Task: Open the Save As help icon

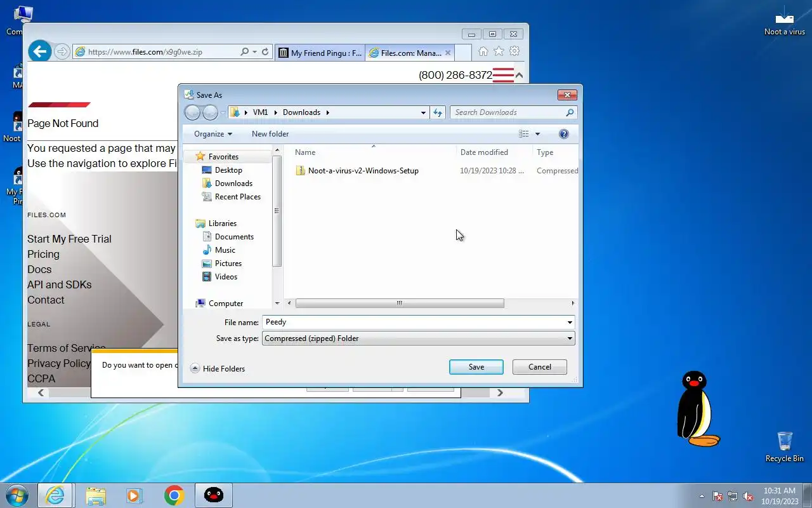Action: pyautogui.click(x=564, y=134)
